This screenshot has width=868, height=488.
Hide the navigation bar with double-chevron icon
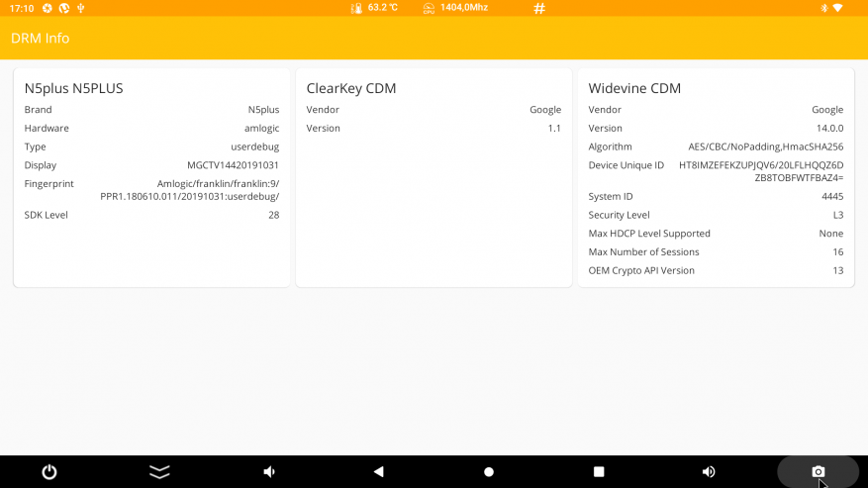point(159,472)
